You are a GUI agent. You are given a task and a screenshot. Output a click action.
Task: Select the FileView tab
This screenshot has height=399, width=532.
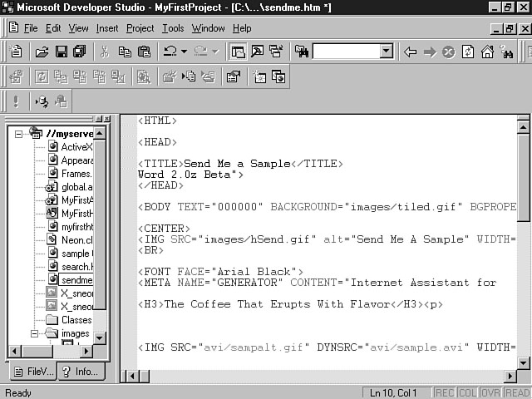33,371
